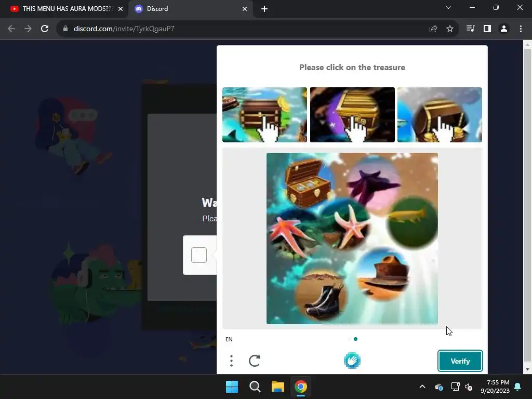532x399 pixels.
Task: Open the Chrome profile icon
Action: point(504,29)
